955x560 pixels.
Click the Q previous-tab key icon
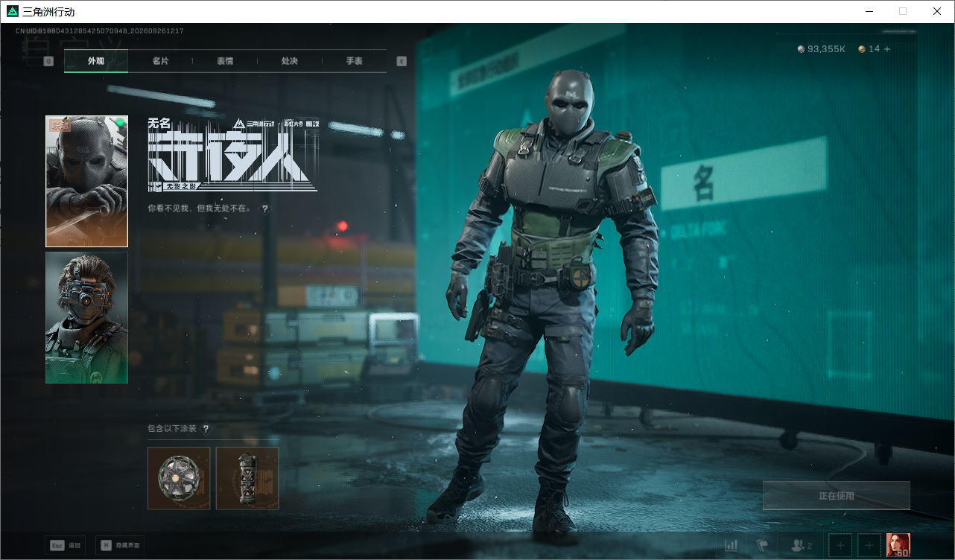point(48,61)
